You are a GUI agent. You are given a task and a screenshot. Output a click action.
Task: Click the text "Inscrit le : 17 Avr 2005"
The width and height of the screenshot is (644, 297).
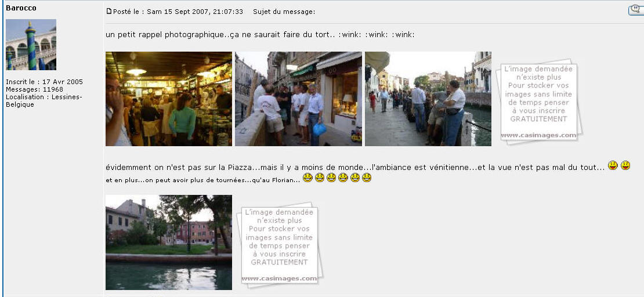(44, 82)
